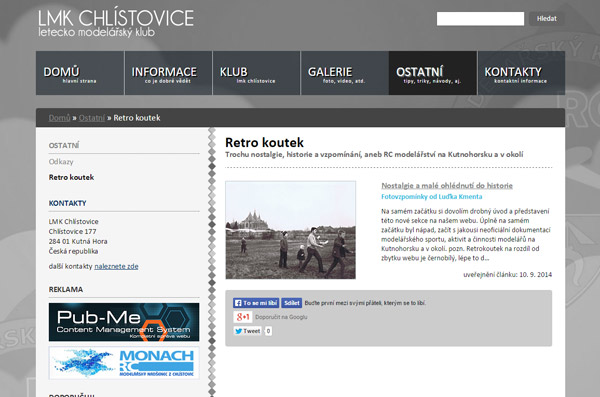Click the Monach RC advertisement banner

[x=124, y=363]
